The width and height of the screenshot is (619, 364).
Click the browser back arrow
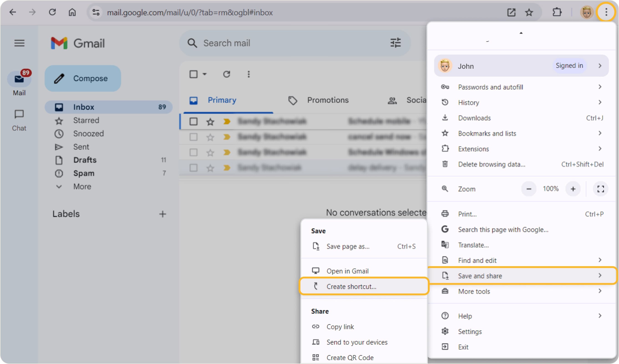tap(12, 12)
